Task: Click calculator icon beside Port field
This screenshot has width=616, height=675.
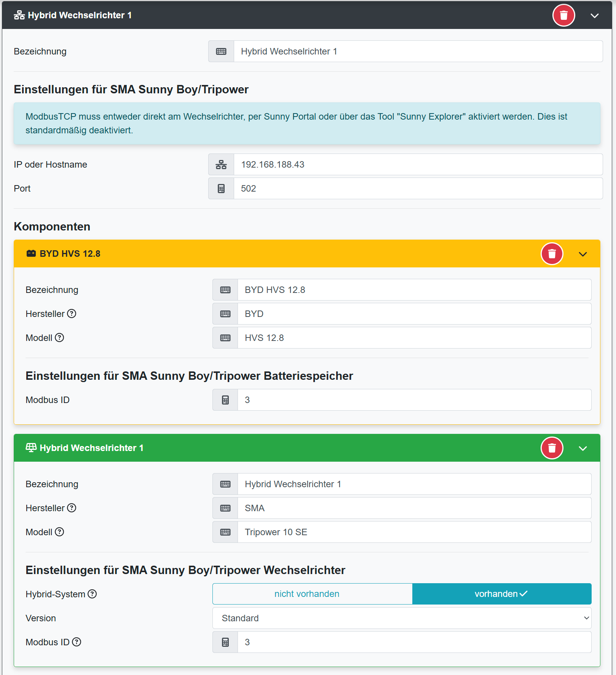Action: point(221,189)
